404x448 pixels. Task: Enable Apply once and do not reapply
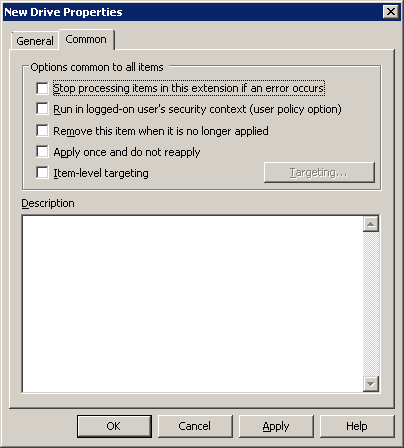tap(42, 151)
